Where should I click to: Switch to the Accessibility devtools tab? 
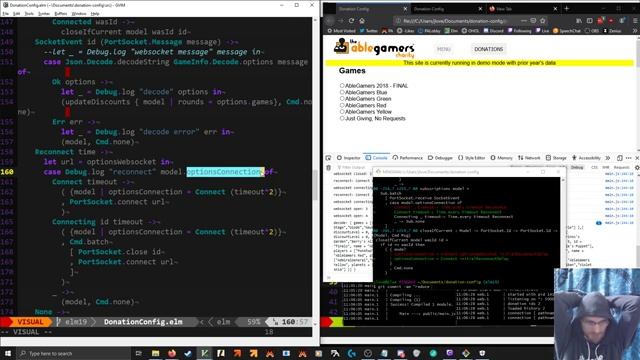pos(586,158)
